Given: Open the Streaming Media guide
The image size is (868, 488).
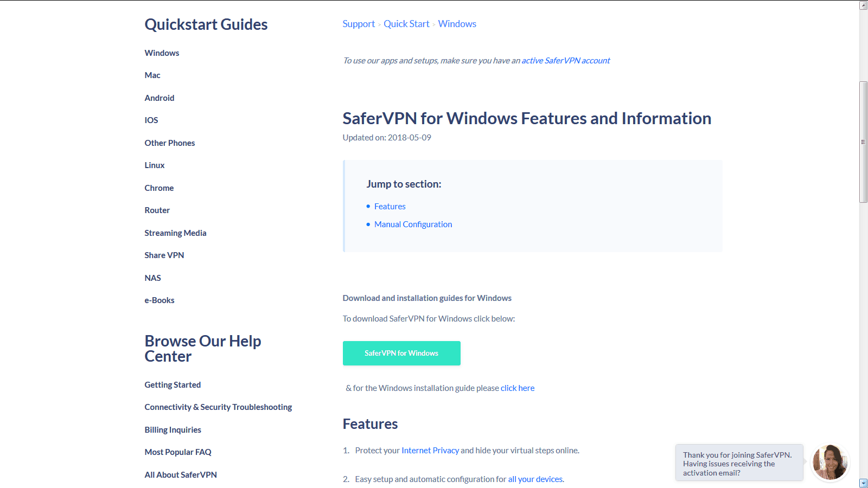Looking at the screenshot, I should click(x=175, y=233).
